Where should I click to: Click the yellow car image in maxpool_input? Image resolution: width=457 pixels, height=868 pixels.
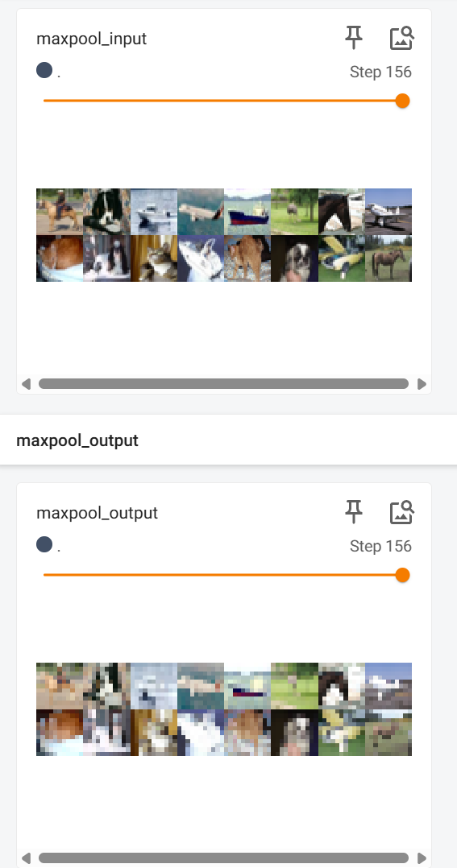click(342, 258)
